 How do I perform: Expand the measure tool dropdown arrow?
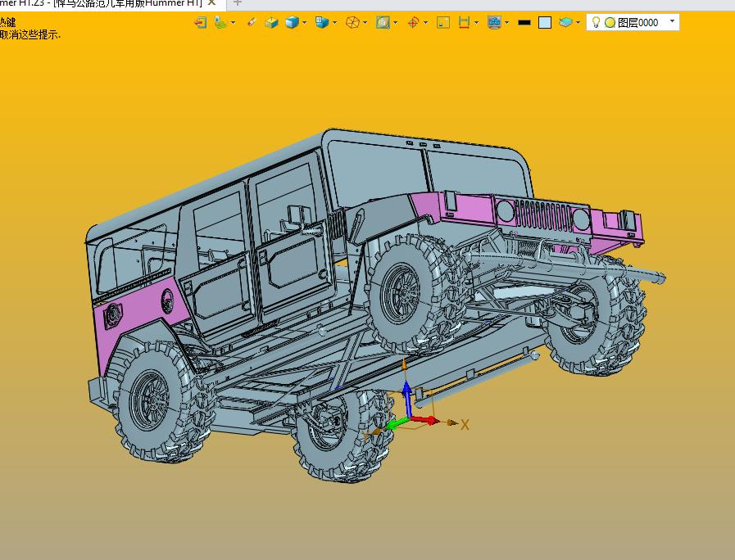tap(476, 22)
